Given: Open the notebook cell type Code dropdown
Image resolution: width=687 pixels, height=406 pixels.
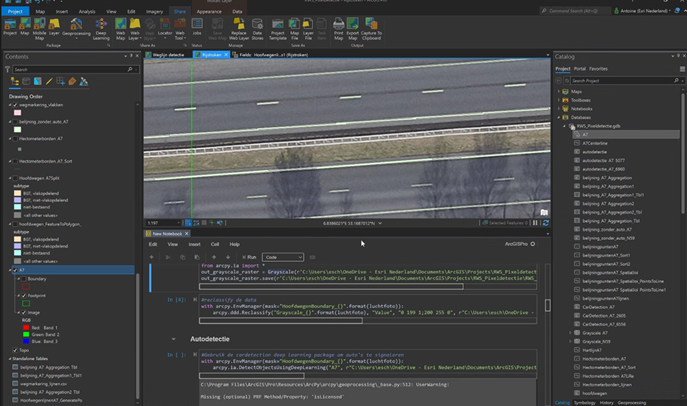Looking at the screenshot, I should click(282, 257).
